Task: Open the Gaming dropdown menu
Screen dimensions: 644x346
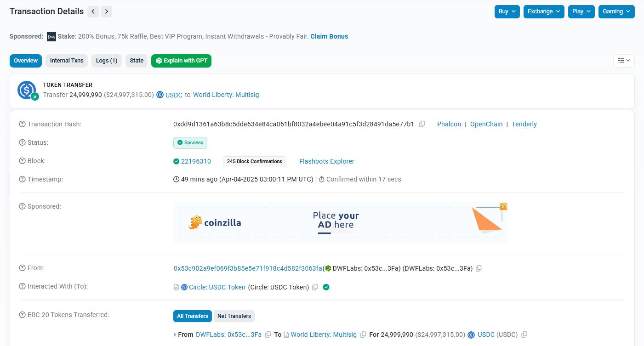Action: (616, 11)
